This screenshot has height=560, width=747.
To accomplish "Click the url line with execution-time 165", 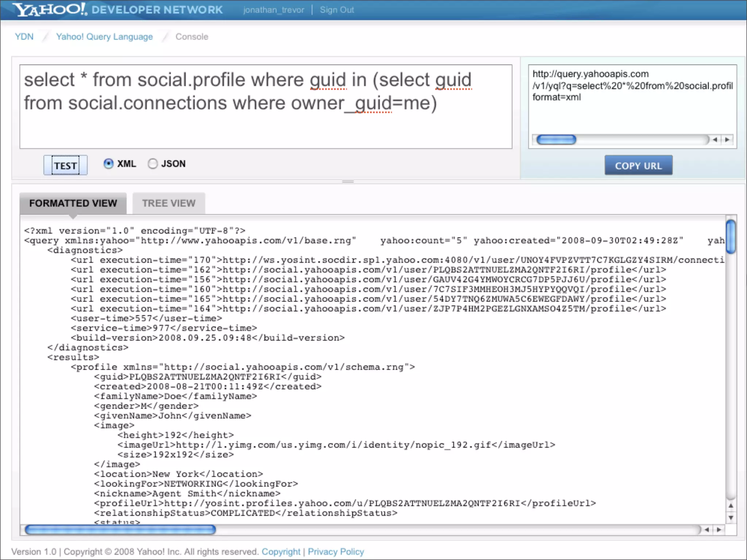I will coord(368,299).
